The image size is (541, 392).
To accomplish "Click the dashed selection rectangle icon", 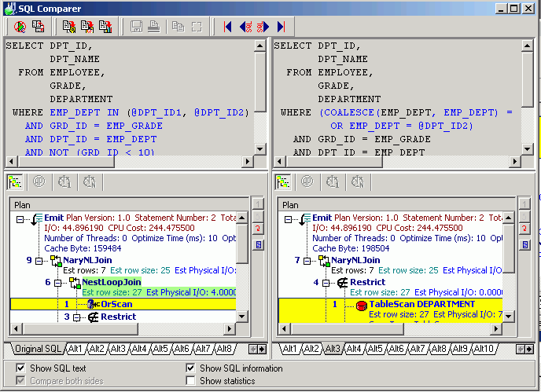I will (197, 27).
